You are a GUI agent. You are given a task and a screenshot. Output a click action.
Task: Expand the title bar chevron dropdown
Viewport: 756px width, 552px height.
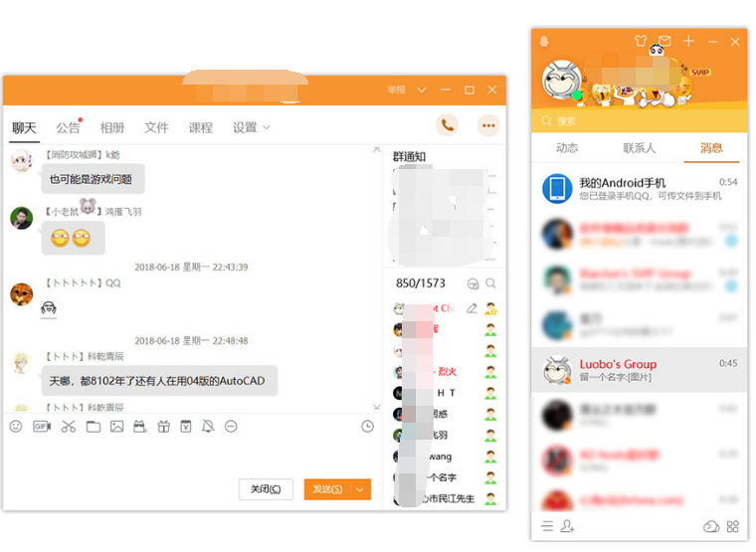pos(422,91)
